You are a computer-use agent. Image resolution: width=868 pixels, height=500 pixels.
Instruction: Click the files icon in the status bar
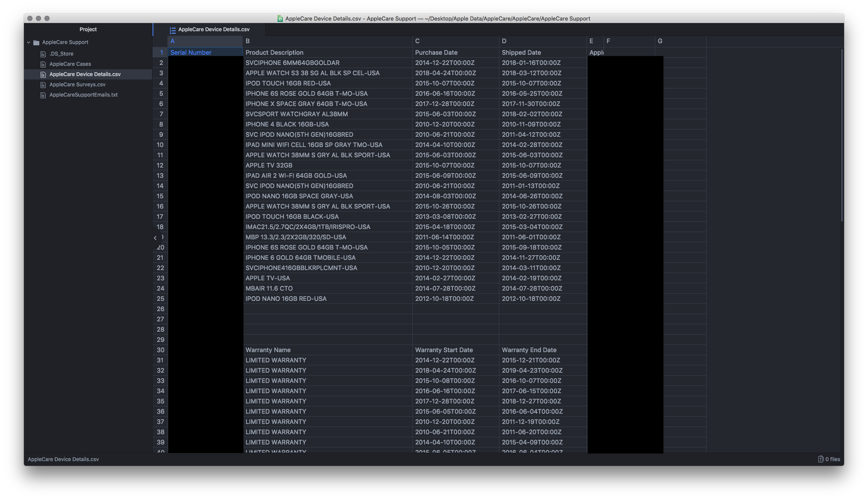[820, 459]
